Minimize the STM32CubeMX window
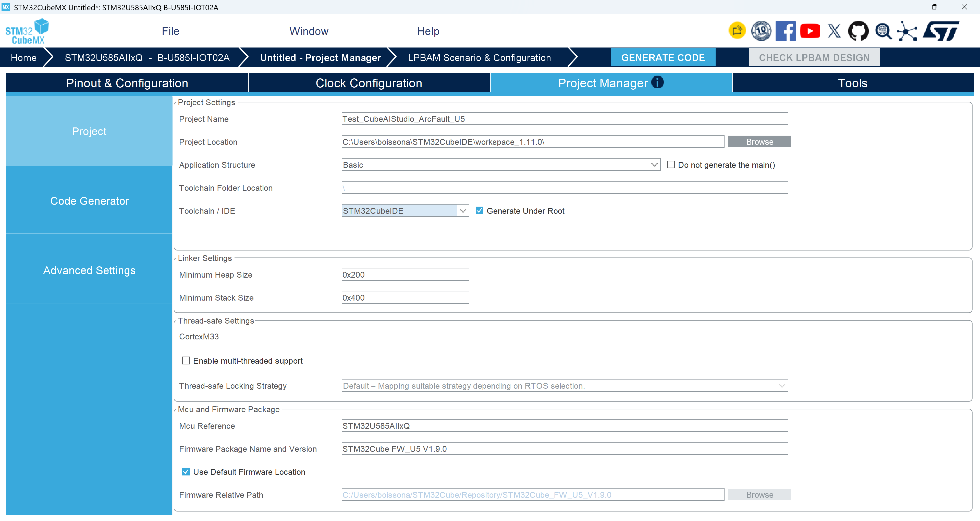Viewport: 980px width, 521px height. pyautogui.click(x=905, y=7)
